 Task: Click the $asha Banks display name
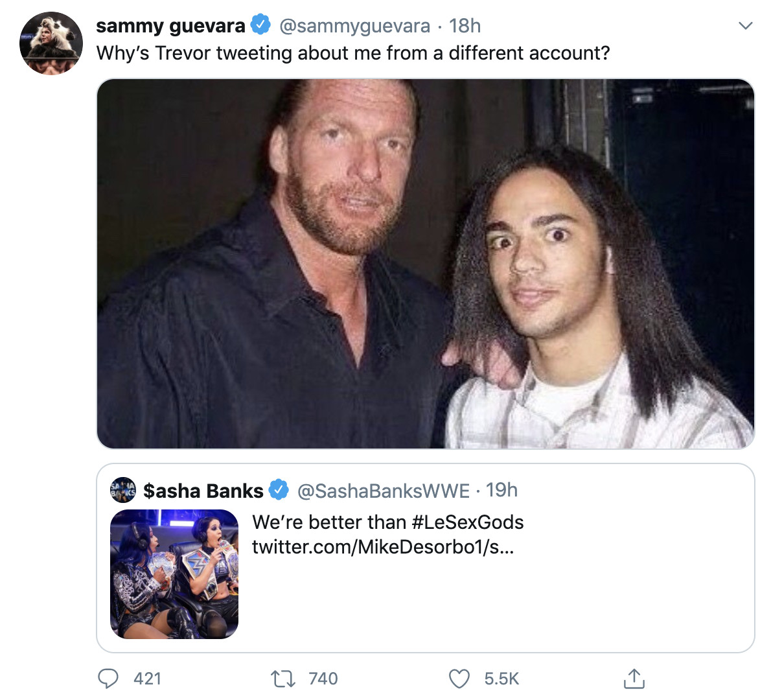click(203, 491)
